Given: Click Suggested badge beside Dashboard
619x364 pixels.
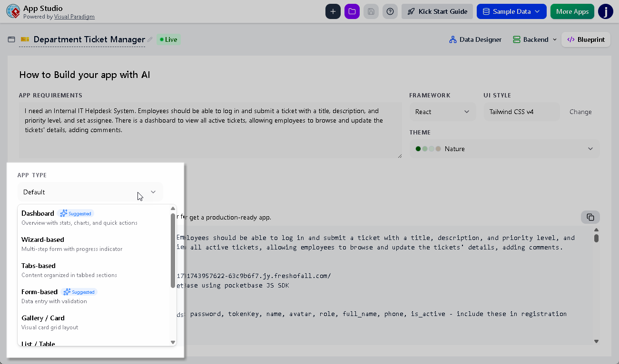Looking at the screenshot, I should pos(76,213).
